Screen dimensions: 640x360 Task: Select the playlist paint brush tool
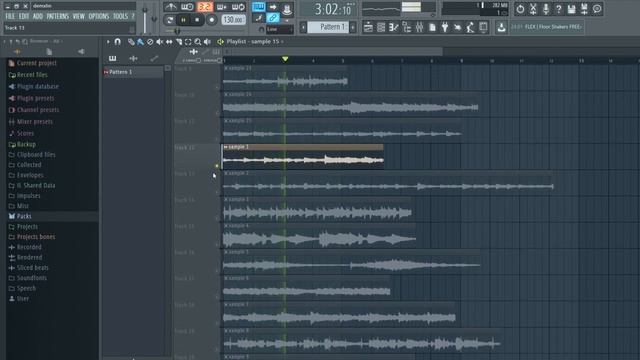click(140, 42)
